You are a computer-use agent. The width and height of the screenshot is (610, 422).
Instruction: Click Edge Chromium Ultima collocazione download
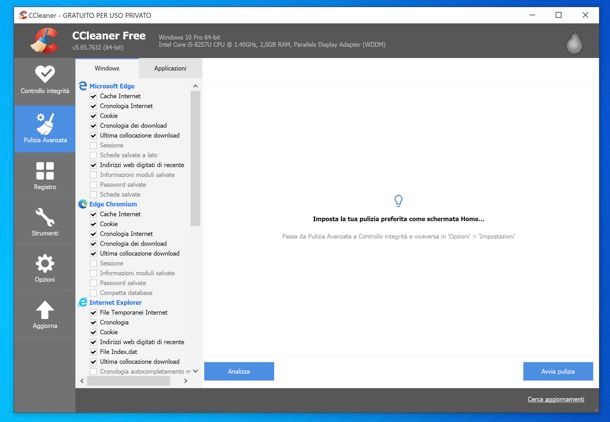click(139, 253)
